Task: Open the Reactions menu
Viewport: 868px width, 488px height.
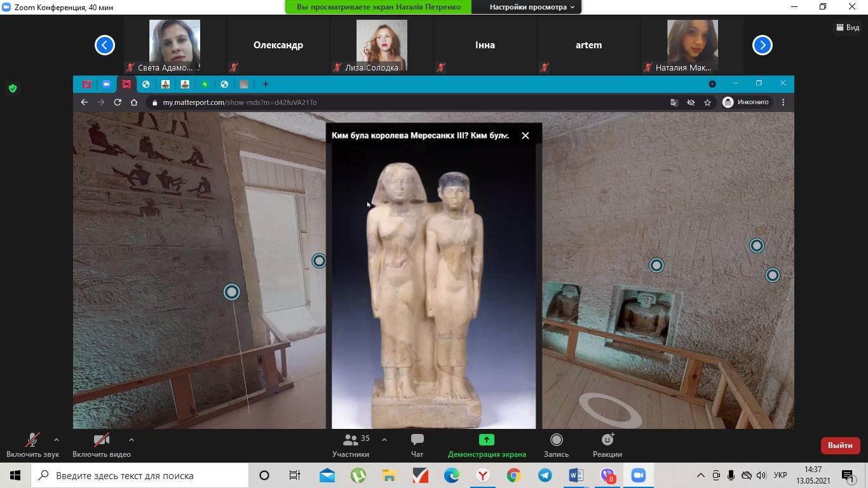Action: 607,445
